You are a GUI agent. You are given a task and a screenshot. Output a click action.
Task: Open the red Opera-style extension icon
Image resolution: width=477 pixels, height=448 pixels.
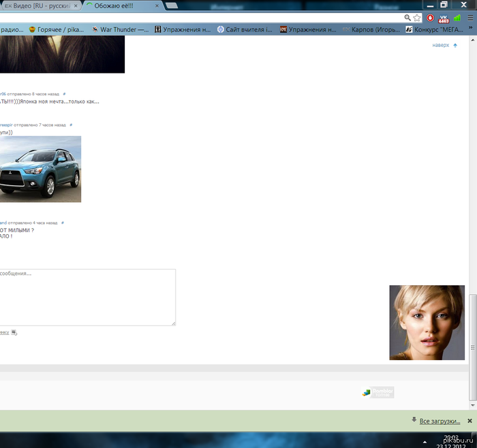click(x=431, y=18)
